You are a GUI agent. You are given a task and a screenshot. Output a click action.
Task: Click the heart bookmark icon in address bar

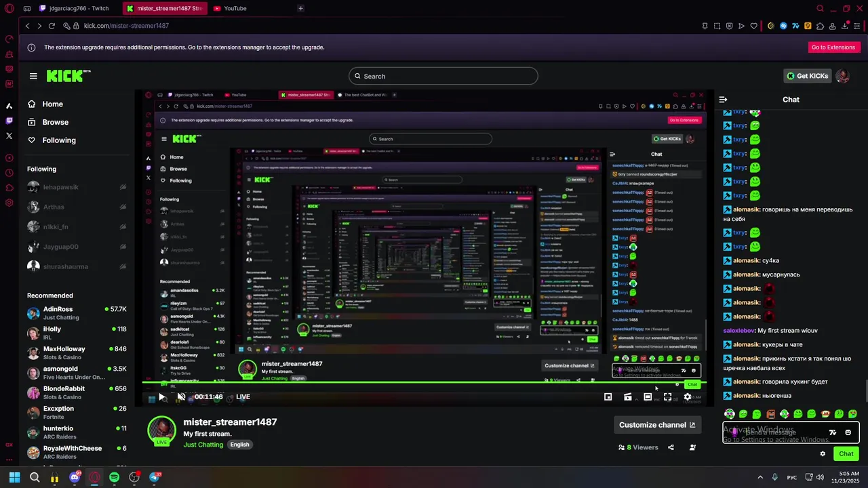click(x=753, y=26)
